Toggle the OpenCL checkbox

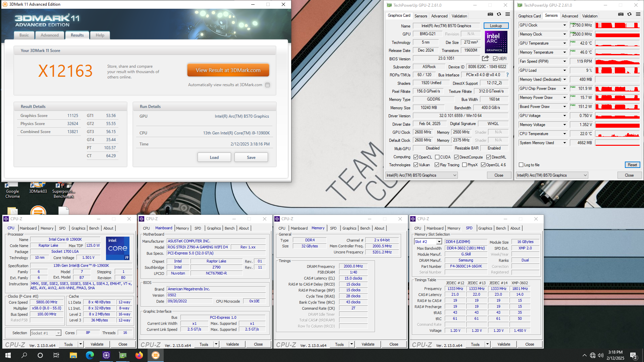tap(416, 157)
